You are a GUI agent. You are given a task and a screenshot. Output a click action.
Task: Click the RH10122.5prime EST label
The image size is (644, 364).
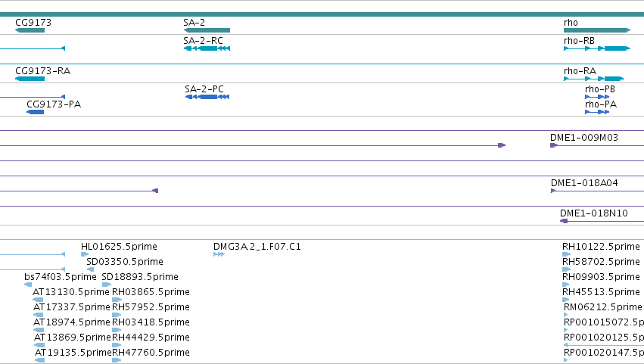click(601, 247)
